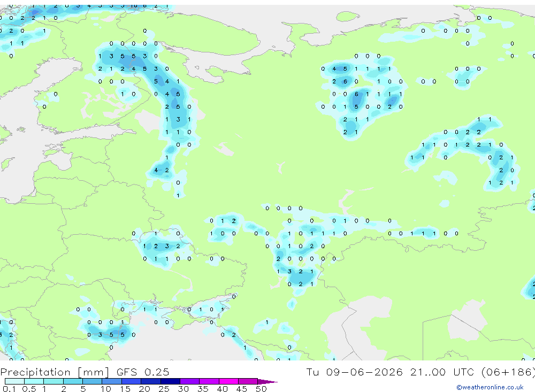Click the 'GFS 0.25' model label
The height and width of the screenshot is (392, 535).
tap(143, 372)
